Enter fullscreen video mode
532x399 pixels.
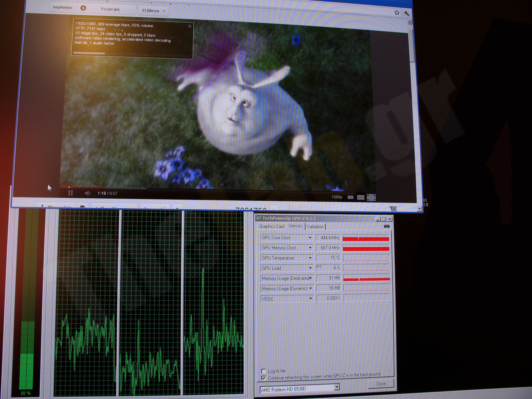point(371,198)
